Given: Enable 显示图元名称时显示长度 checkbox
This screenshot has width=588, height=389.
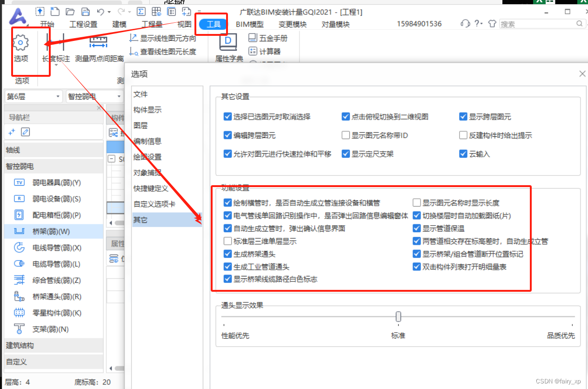Looking at the screenshot, I should [x=417, y=203].
